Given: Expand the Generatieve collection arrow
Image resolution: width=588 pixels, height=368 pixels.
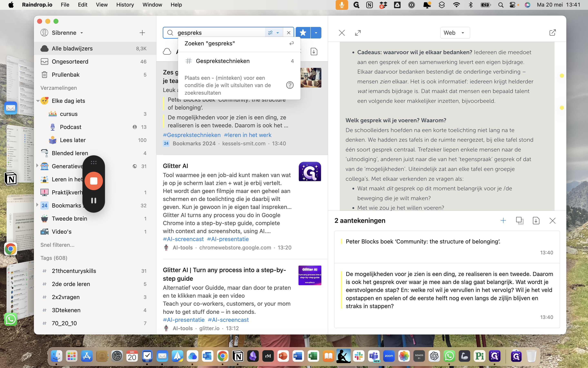Looking at the screenshot, I should (37, 166).
